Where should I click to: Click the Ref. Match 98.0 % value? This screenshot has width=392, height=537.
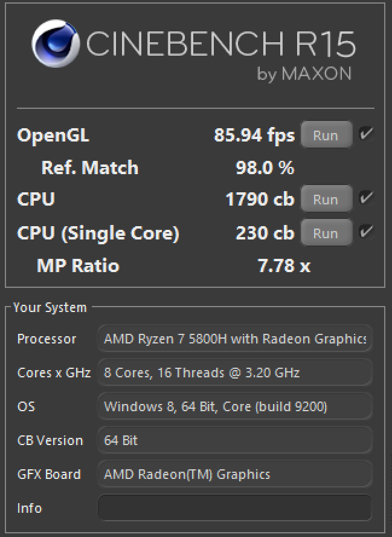click(x=265, y=168)
